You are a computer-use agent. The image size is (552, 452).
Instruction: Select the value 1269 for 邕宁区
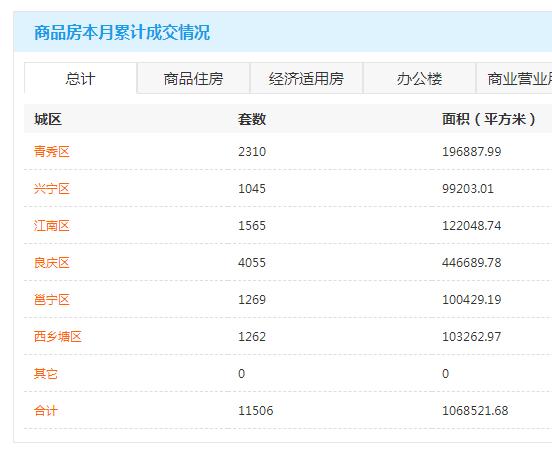(252, 300)
